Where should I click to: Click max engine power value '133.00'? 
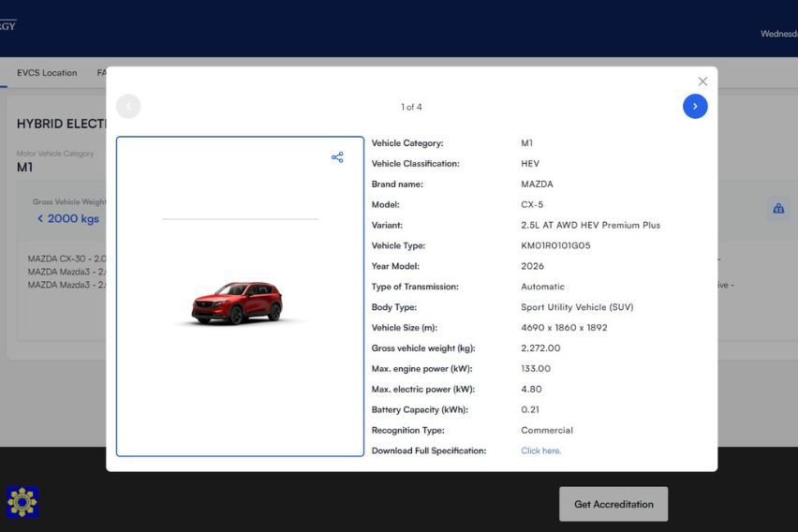tap(536, 369)
